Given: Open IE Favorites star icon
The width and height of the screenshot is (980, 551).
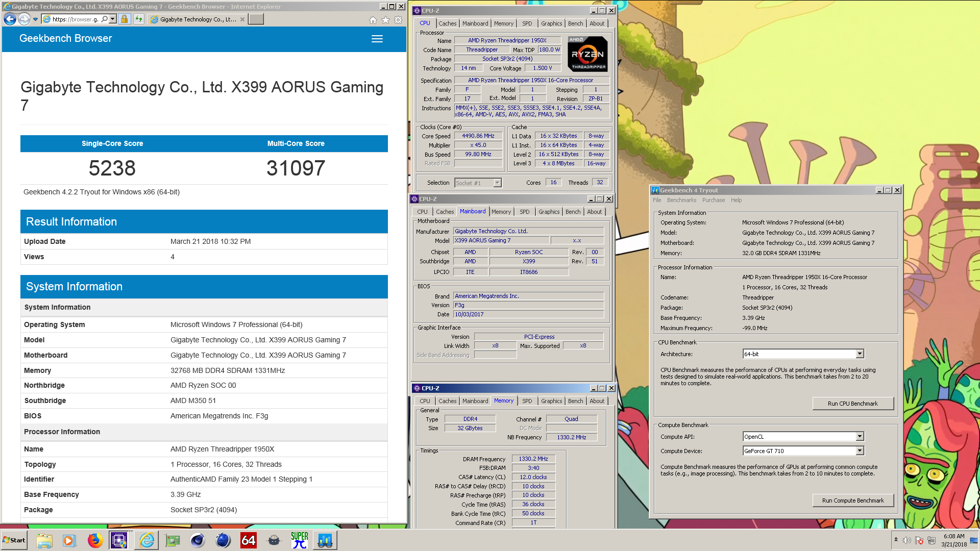Looking at the screenshot, I should 386,20.
